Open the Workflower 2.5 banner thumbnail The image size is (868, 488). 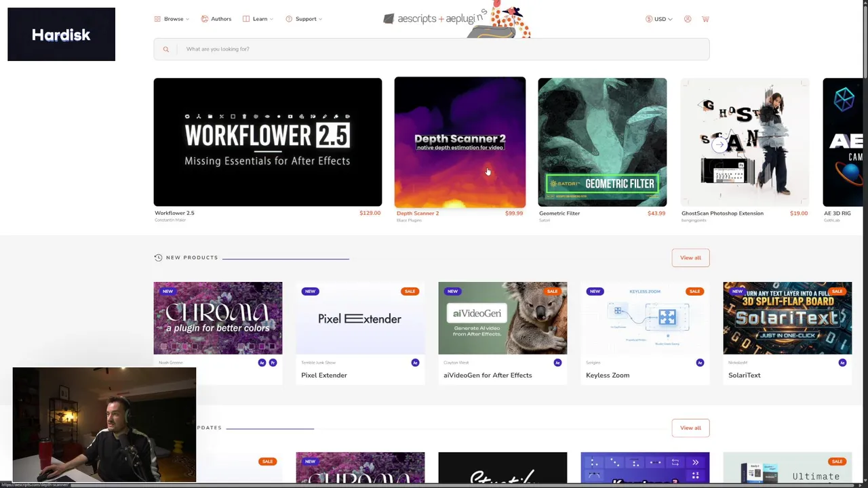pyautogui.click(x=268, y=142)
